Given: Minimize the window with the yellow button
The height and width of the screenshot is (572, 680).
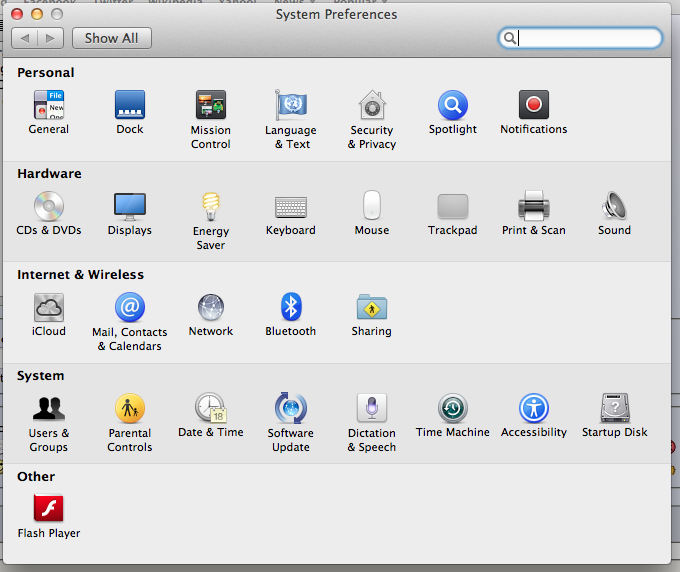Looking at the screenshot, I should click(37, 14).
